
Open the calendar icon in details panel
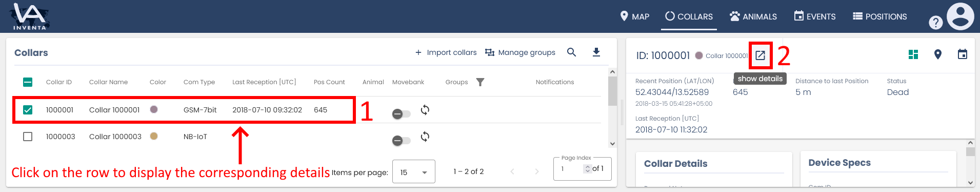[x=963, y=54]
